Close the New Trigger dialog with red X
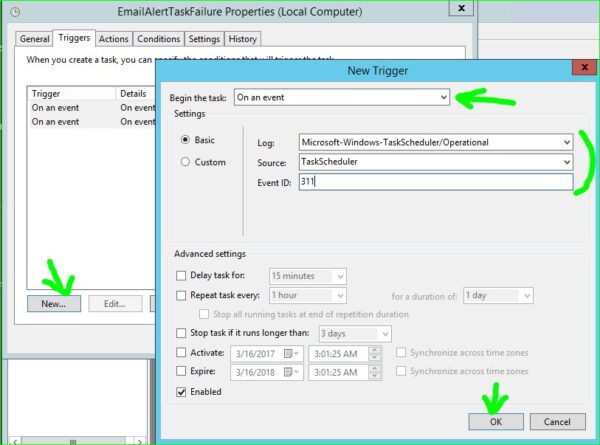This screenshot has width=600, height=445. pyautogui.click(x=584, y=67)
